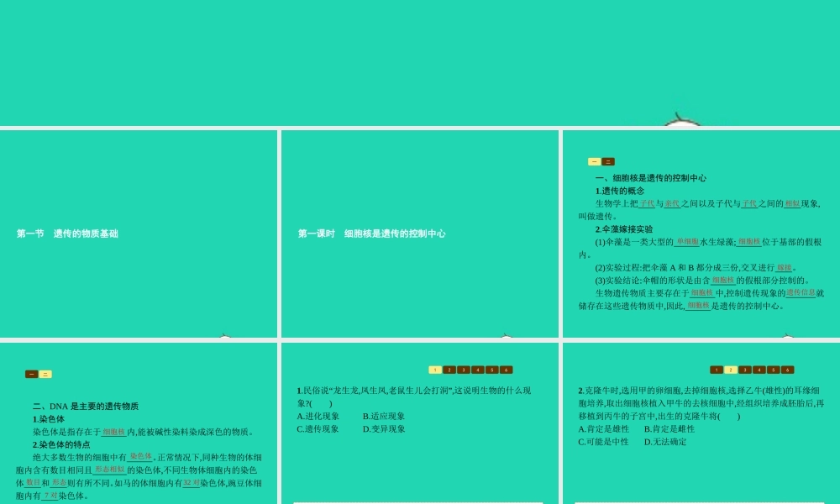The image size is (840, 504).
Task: Click question tab 5 in the 龙生龙 question slide
Action: click(491, 370)
